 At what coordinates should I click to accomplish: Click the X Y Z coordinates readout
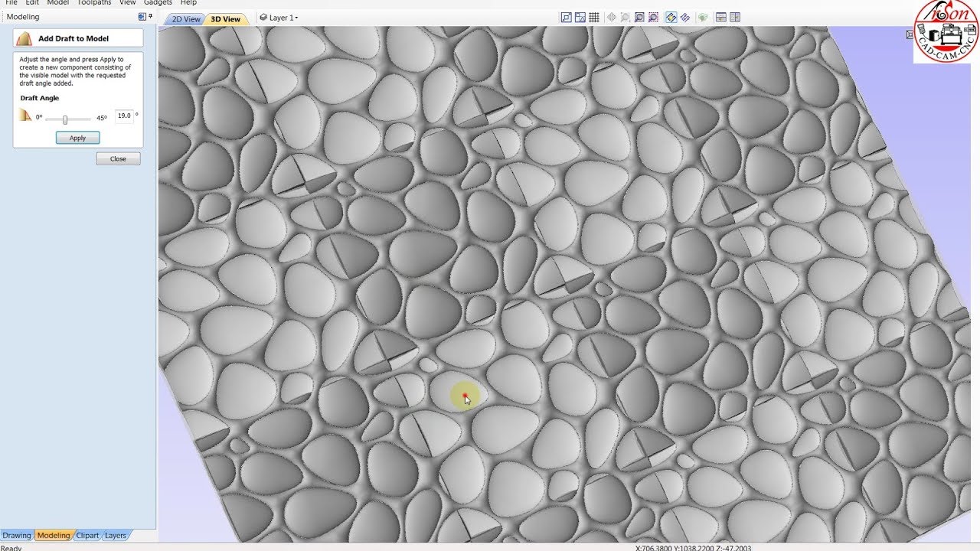point(694,548)
